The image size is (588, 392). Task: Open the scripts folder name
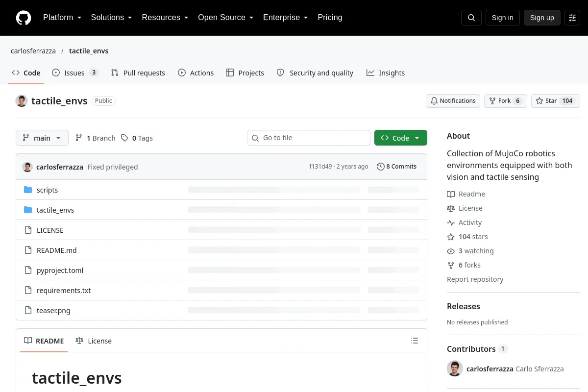pyautogui.click(x=47, y=190)
